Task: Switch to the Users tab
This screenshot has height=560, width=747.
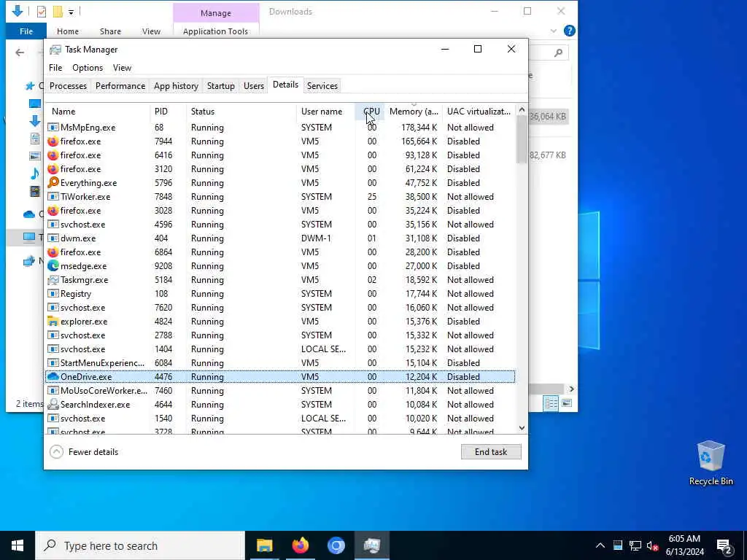Action: pyautogui.click(x=253, y=86)
